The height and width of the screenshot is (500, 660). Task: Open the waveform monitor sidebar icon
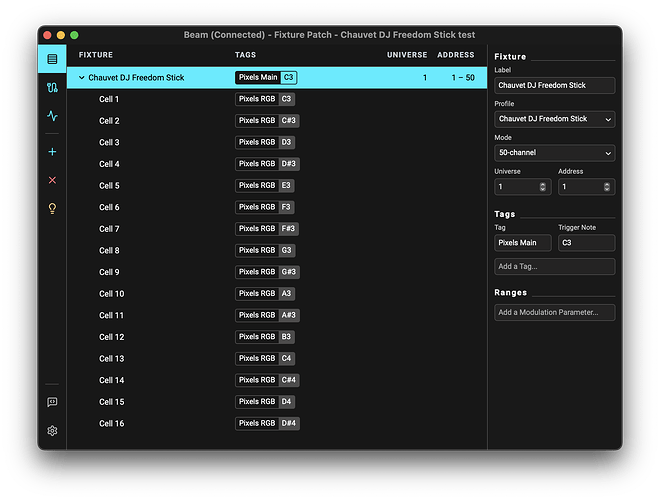(52, 116)
